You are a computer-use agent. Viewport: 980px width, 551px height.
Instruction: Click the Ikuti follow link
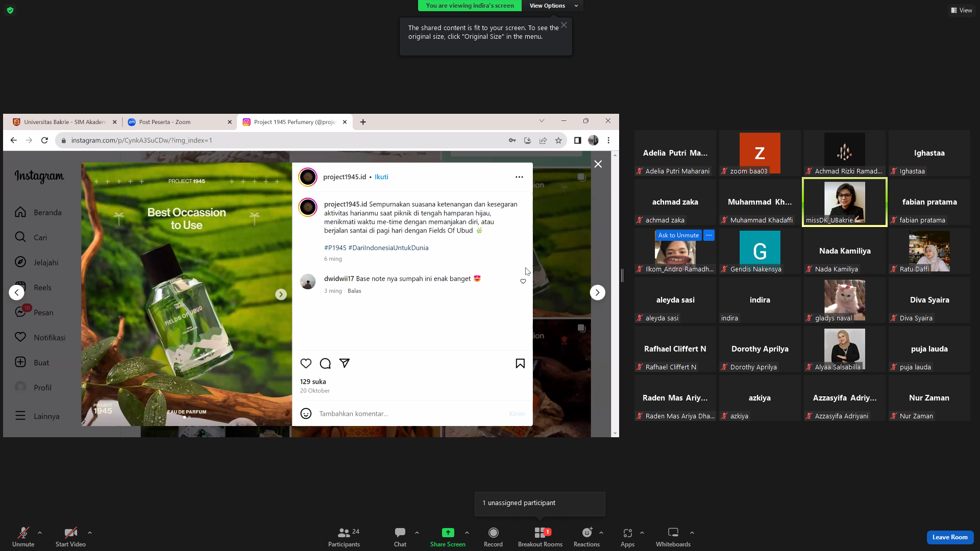(x=381, y=177)
